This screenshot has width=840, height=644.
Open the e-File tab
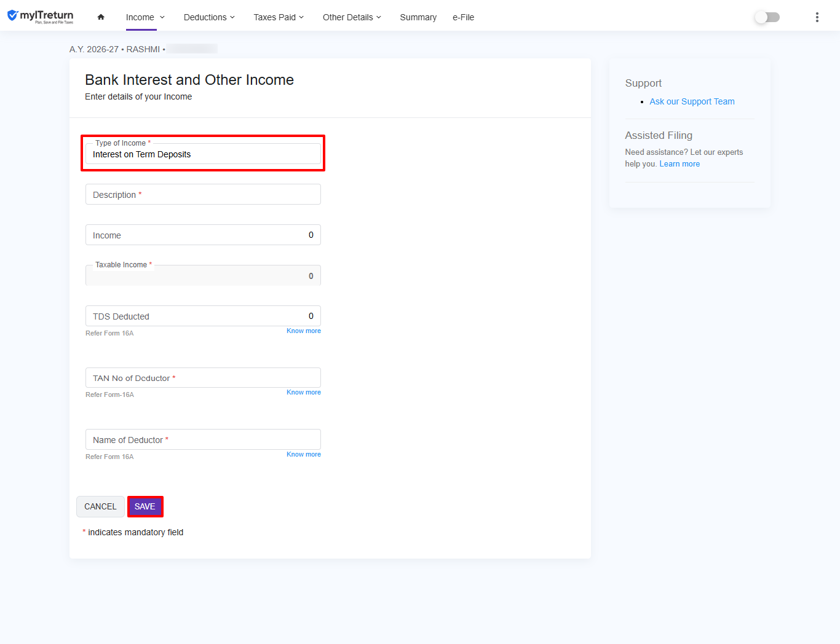coord(463,17)
